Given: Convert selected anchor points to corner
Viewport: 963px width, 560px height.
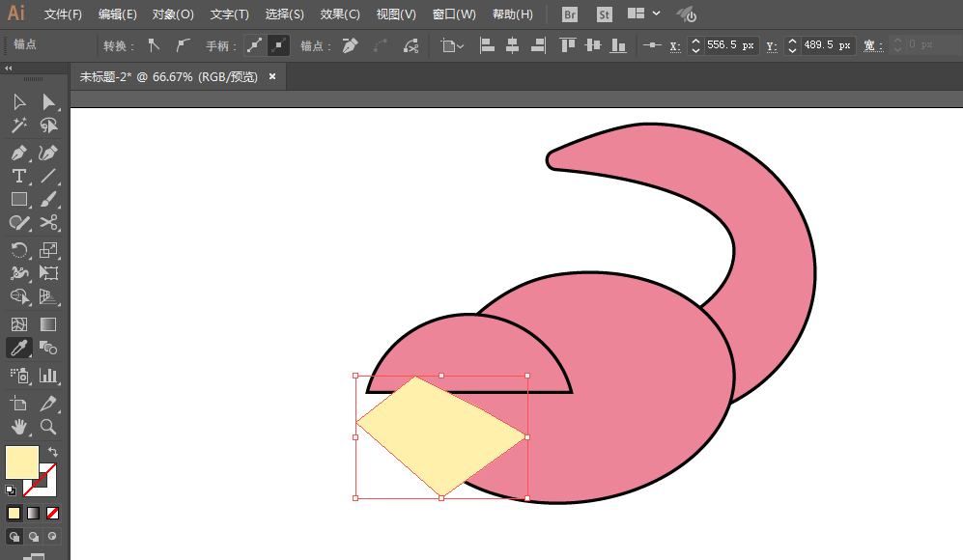Looking at the screenshot, I should (154, 45).
